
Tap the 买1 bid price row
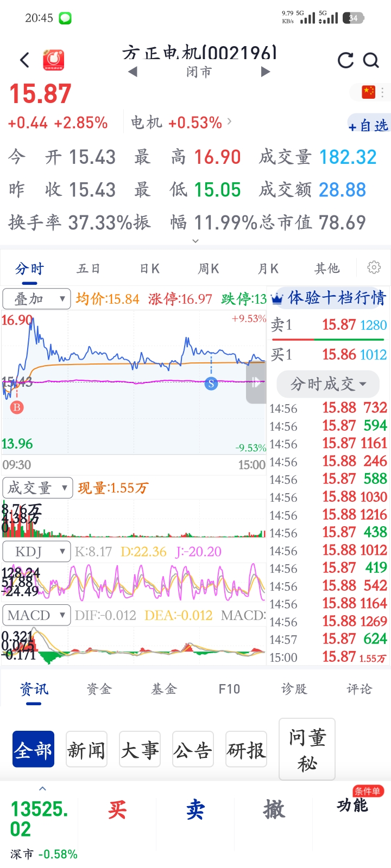(329, 354)
